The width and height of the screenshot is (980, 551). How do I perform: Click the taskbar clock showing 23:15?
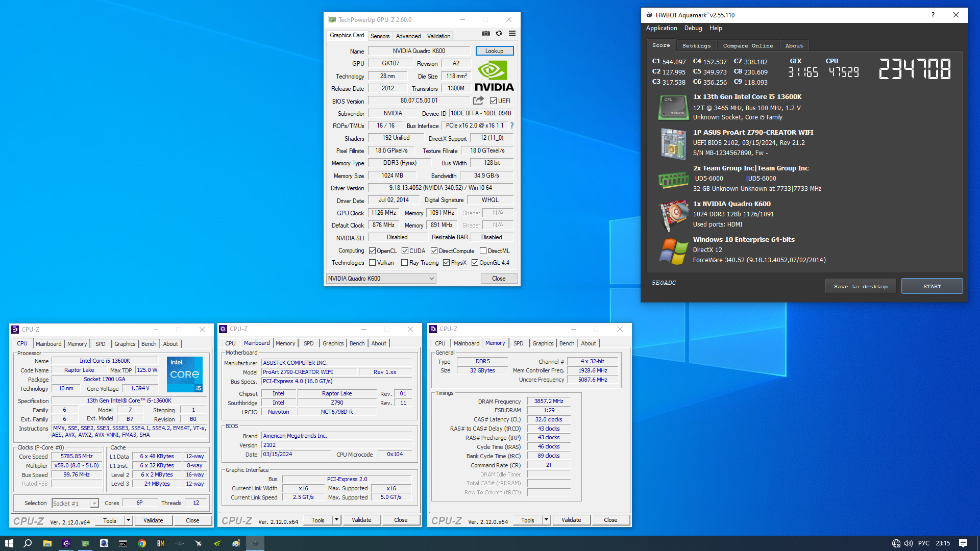[x=943, y=543]
